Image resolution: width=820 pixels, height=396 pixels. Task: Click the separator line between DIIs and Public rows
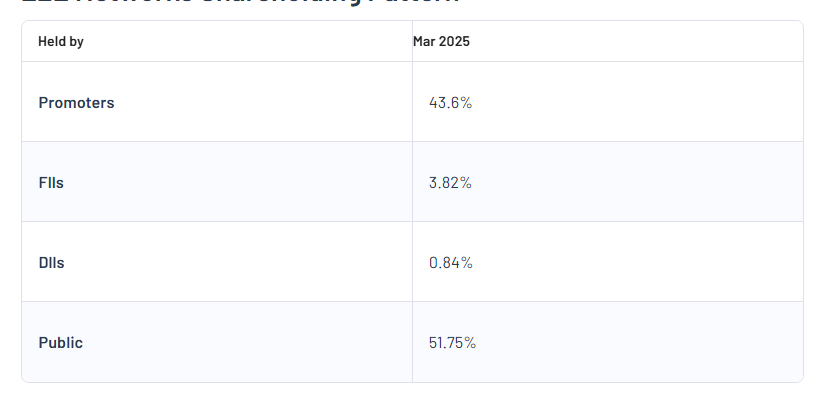point(412,301)
